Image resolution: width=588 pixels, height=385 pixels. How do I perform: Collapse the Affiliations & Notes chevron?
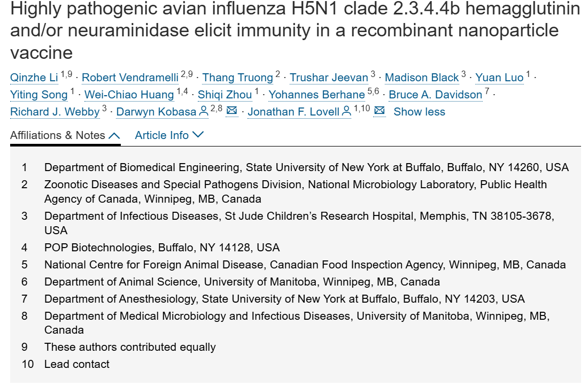(114, 135)
